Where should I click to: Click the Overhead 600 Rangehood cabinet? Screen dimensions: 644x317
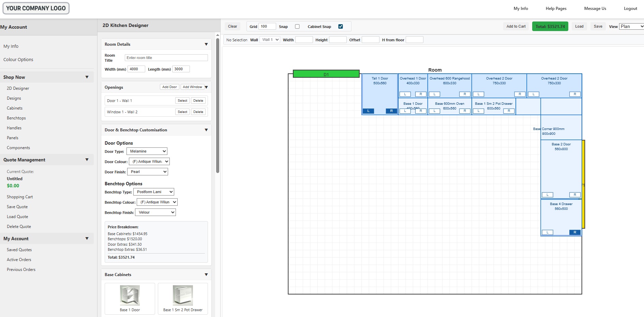tap(449, 85)
